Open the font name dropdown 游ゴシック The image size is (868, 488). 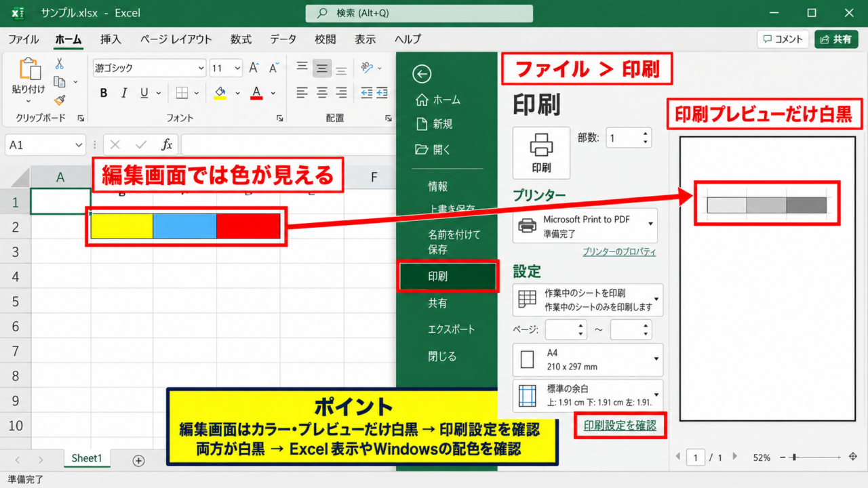pyautogui.click(x=201, y=68)
